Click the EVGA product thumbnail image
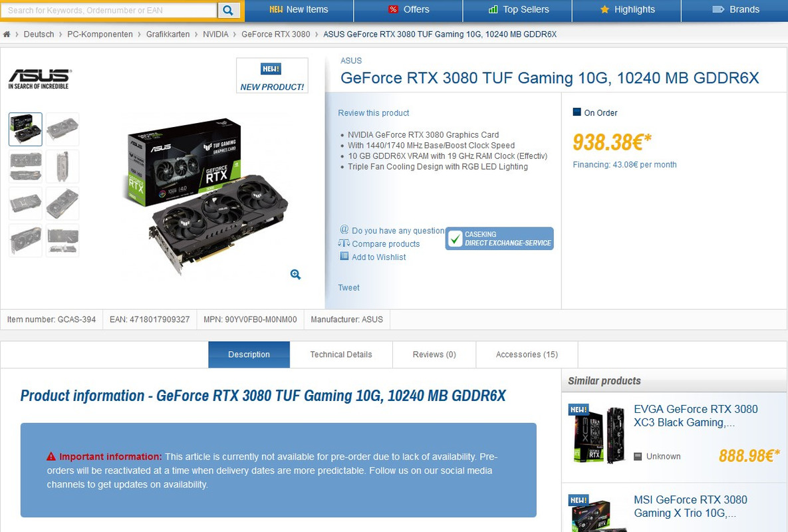The image size is (788, 532). [598, 434]
